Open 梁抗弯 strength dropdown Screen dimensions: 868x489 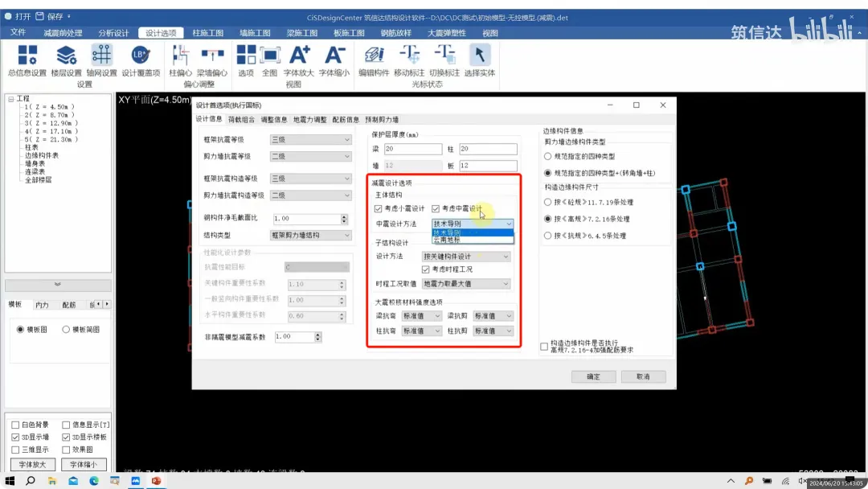point(420,315)
